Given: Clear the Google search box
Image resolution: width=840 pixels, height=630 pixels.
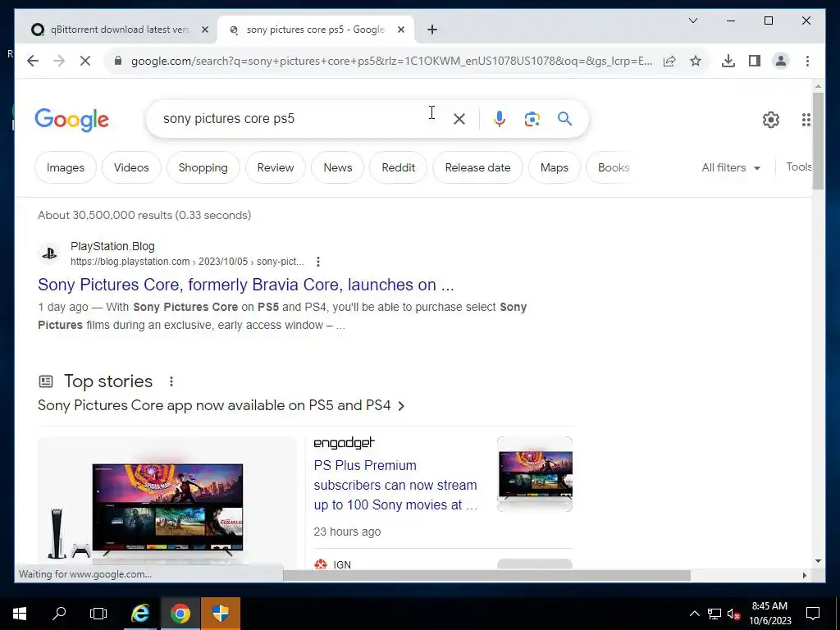Looking at the screenshot, I should [x=459, y=119].
